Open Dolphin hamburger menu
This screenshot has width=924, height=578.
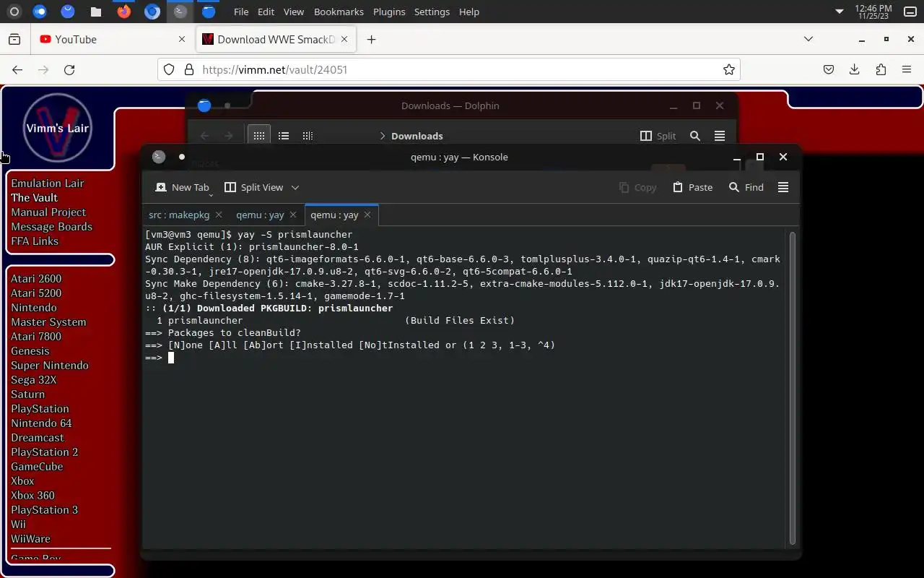coord(720,136)
